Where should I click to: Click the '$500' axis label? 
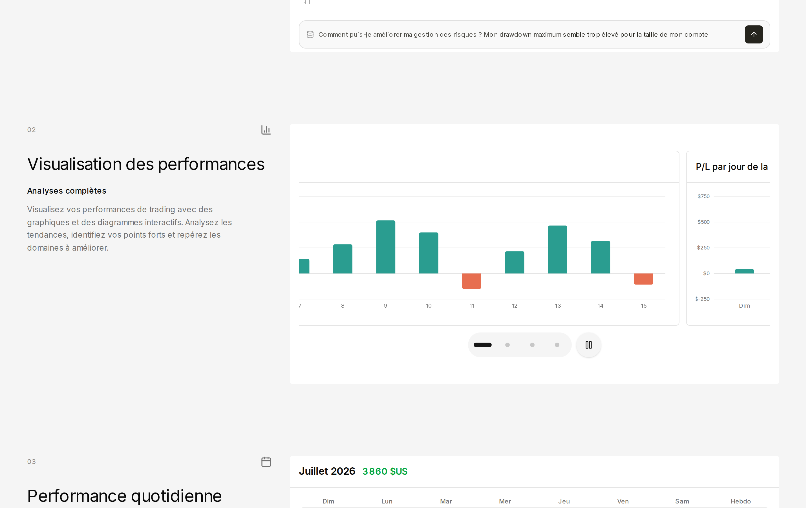pos(703,222)
